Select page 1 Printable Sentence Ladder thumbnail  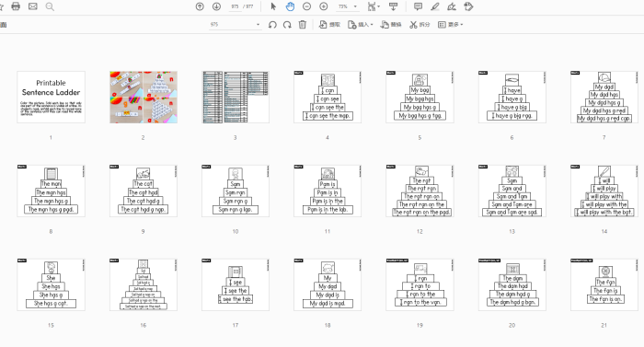point(51,97)
